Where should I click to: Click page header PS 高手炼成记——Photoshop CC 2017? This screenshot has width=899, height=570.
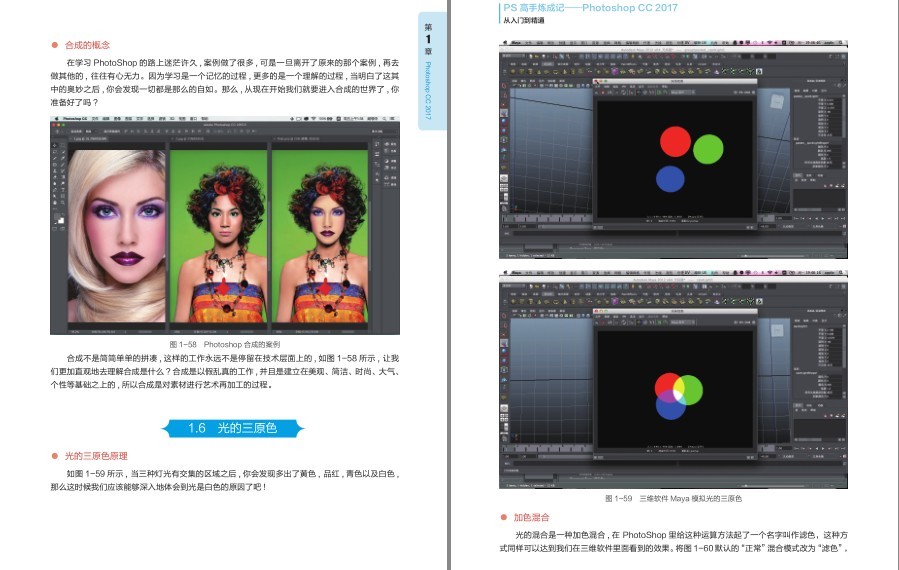[590, 8]
